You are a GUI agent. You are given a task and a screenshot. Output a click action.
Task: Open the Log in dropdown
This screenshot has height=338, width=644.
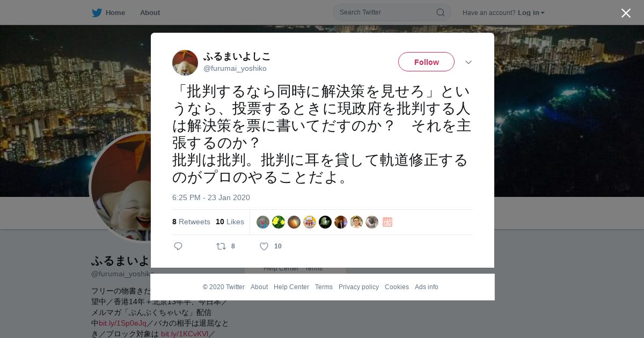531,13
